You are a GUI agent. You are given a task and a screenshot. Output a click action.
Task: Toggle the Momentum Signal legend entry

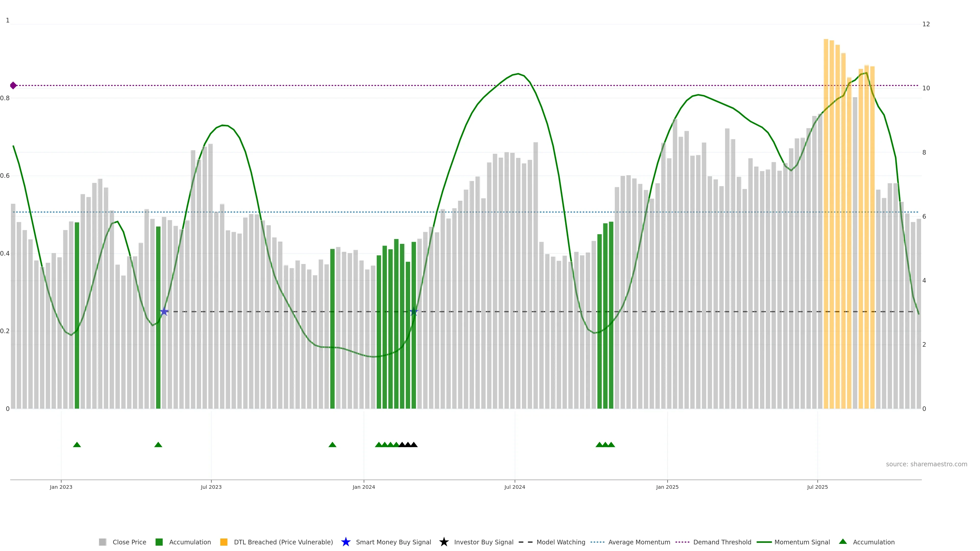(x=802, y=542)
